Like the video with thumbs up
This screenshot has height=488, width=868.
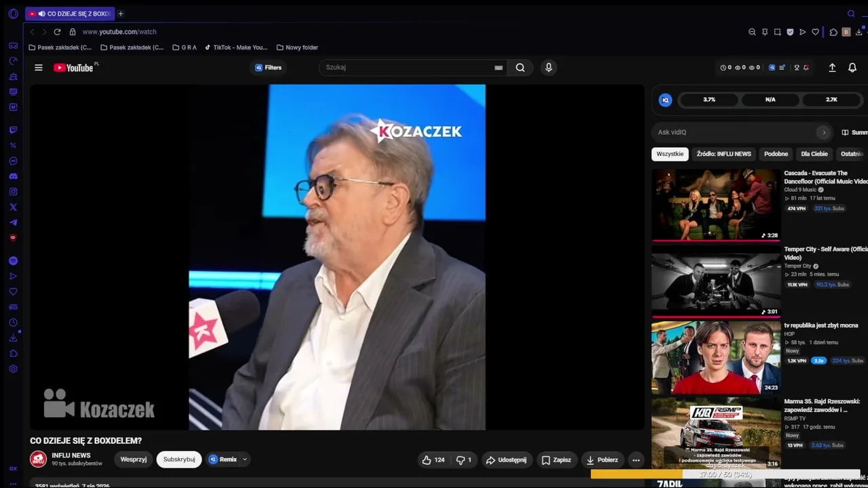pos(433,460)
